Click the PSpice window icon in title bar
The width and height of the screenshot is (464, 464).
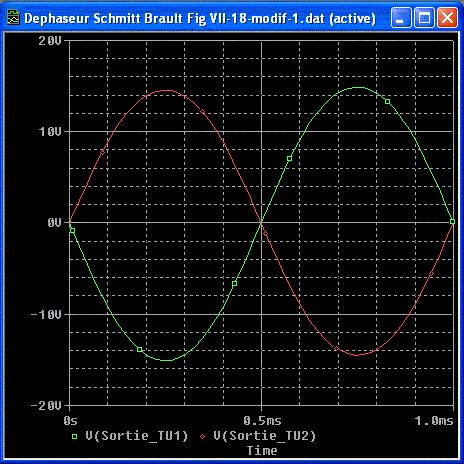[13, 17]
